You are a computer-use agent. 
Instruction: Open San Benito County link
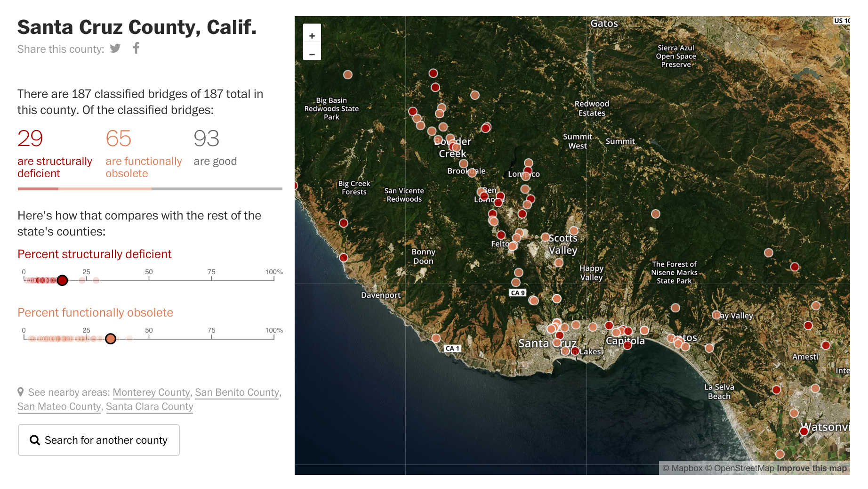(237, 392)
